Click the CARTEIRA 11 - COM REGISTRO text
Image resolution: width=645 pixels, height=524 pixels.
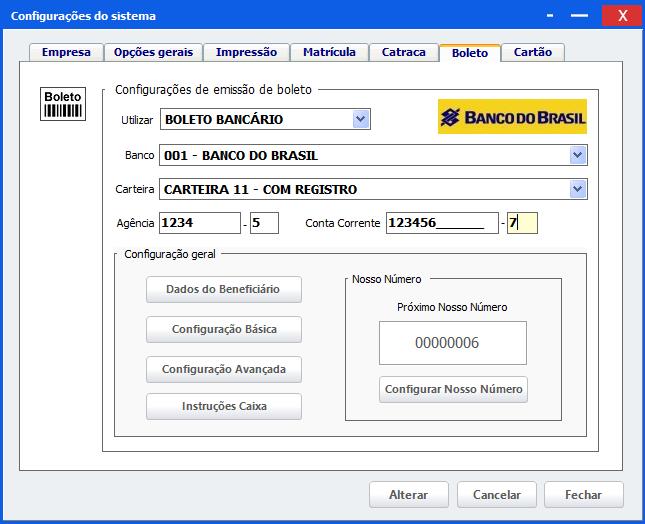[260, 190]
